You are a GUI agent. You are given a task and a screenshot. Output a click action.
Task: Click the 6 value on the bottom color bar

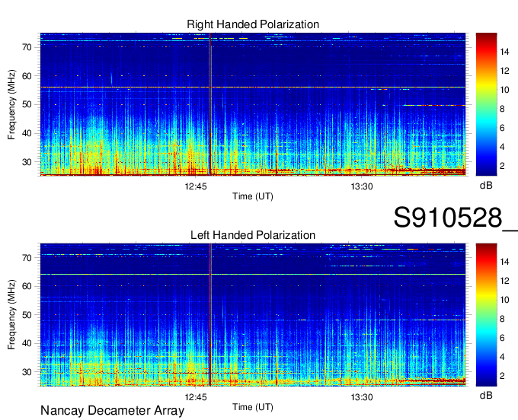(x=503, y=338)
